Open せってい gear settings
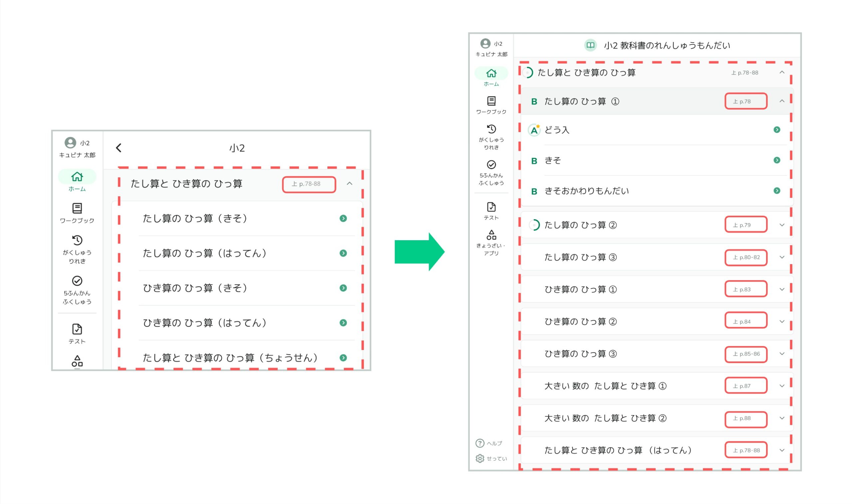 (x=480, y=458)
